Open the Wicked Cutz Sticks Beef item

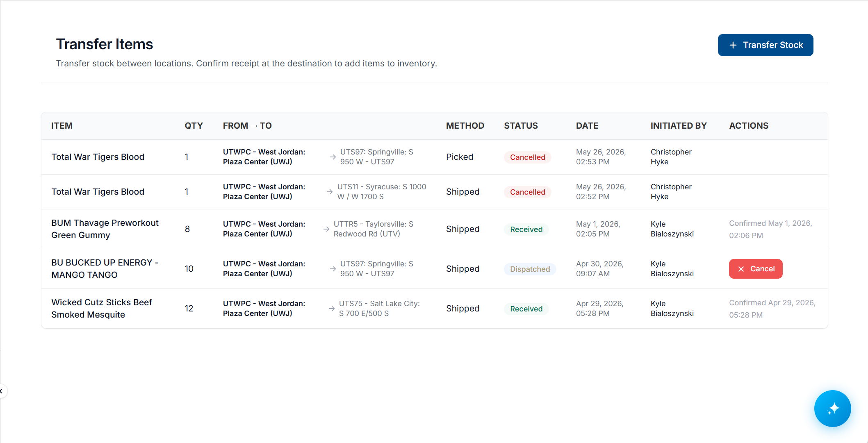tap(102, 309)
